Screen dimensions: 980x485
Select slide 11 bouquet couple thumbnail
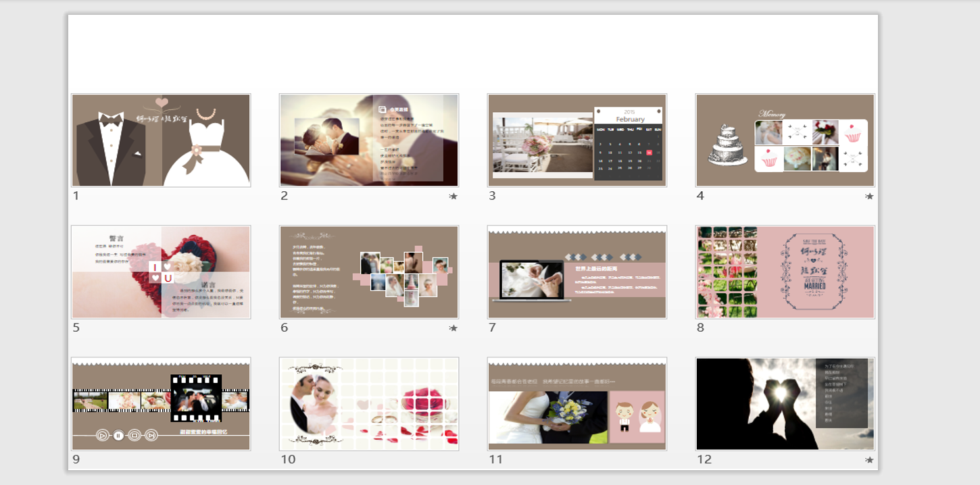tap(577, 404)
